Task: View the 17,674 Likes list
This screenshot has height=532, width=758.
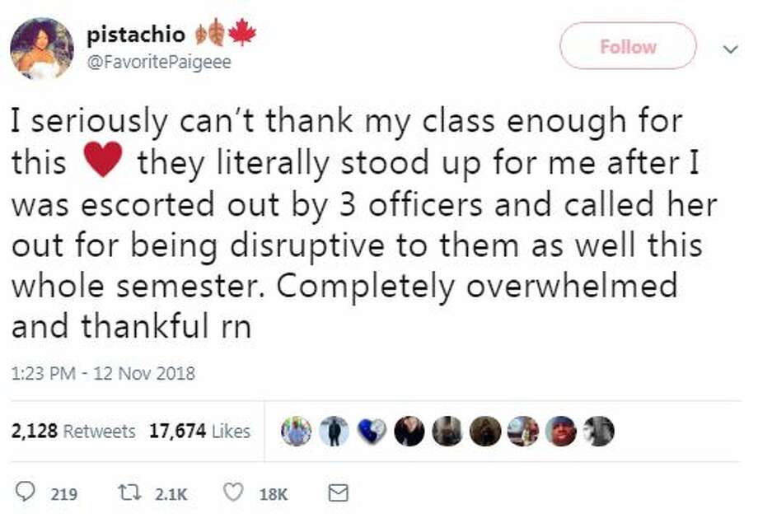Action: tap(199, 431)
